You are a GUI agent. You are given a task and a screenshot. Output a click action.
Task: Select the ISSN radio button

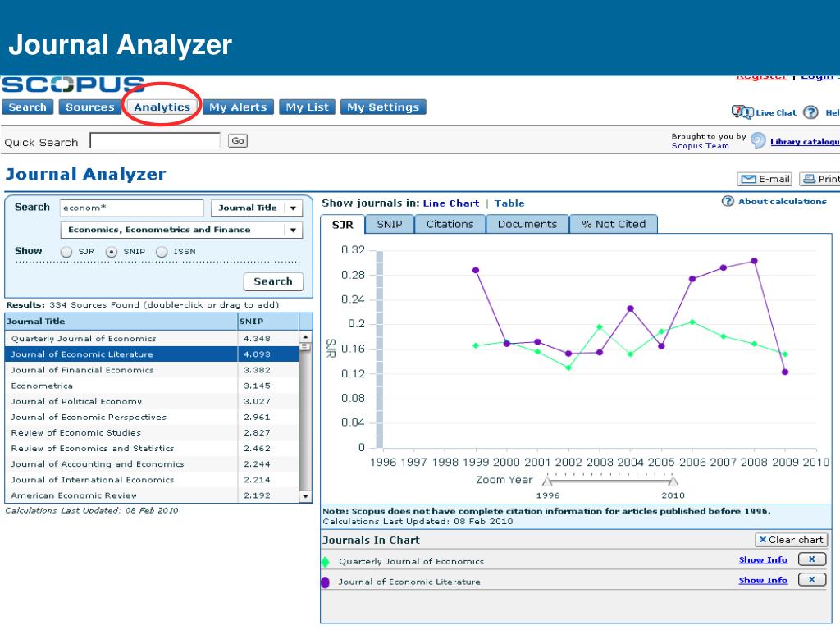[x=162, y=252]
